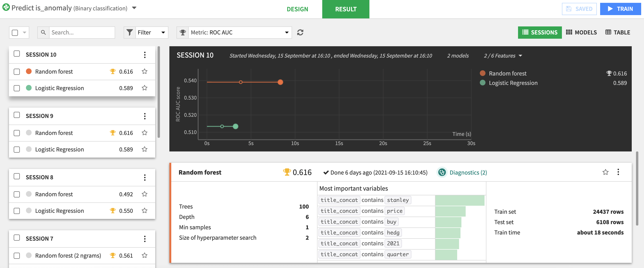The height and width of the screenshot is (268, 644).
Task: Click the Logistic Regression endpoint on the chart
Action: pyautogui.click(x=235, y=126)
